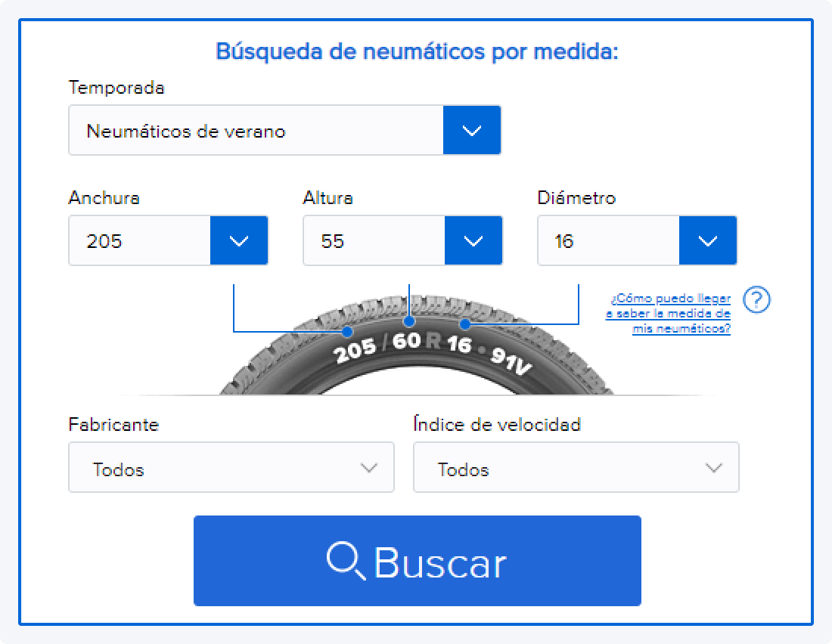Click Todos in the Índice de velocidad field
This screenshot has width=832, height=644.
[x=464, y=469]
